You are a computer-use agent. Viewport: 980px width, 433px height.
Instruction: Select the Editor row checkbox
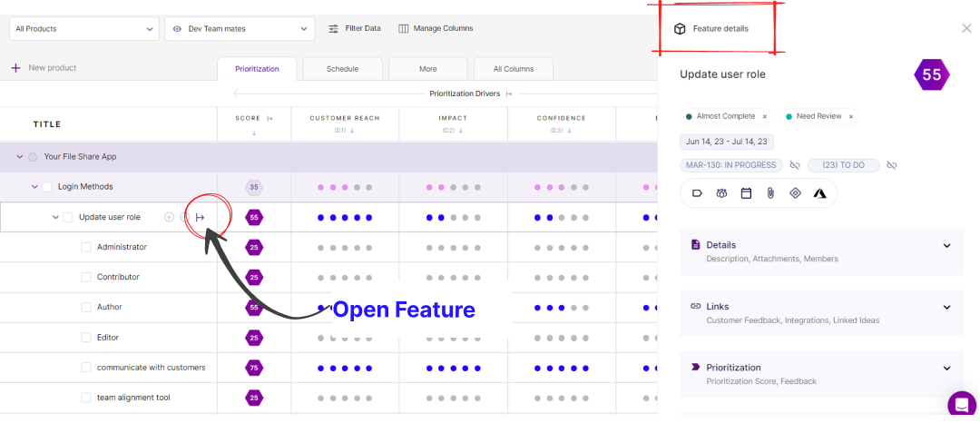click(x=87, y=338)
